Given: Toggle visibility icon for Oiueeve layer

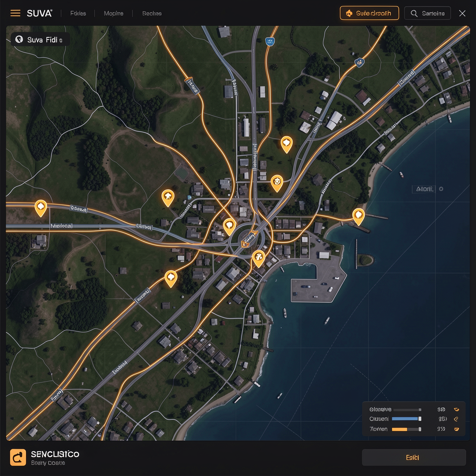Looking at the screenshot, I should pyautogui.click(x=456, y=410).
